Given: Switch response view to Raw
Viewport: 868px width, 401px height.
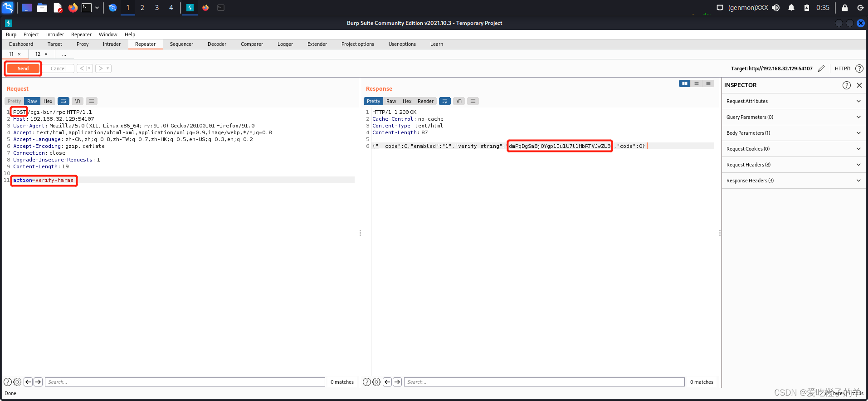Looking at the screenshot, I should (x=391, y=101).
